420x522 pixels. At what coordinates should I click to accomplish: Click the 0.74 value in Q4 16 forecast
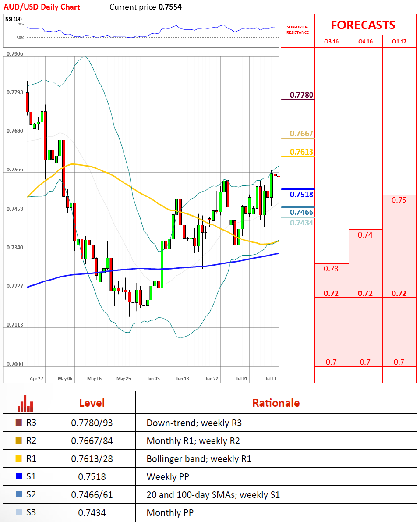point(365,234)
